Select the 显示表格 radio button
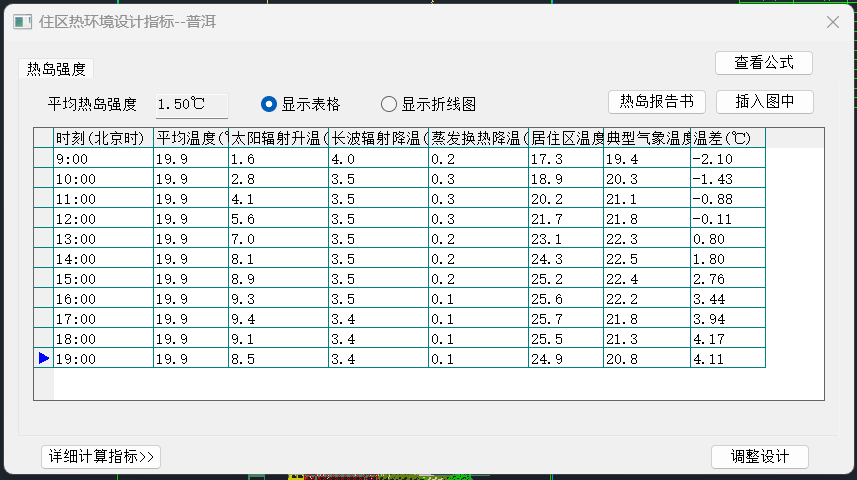Screen dimensions: 857x480 268,104
